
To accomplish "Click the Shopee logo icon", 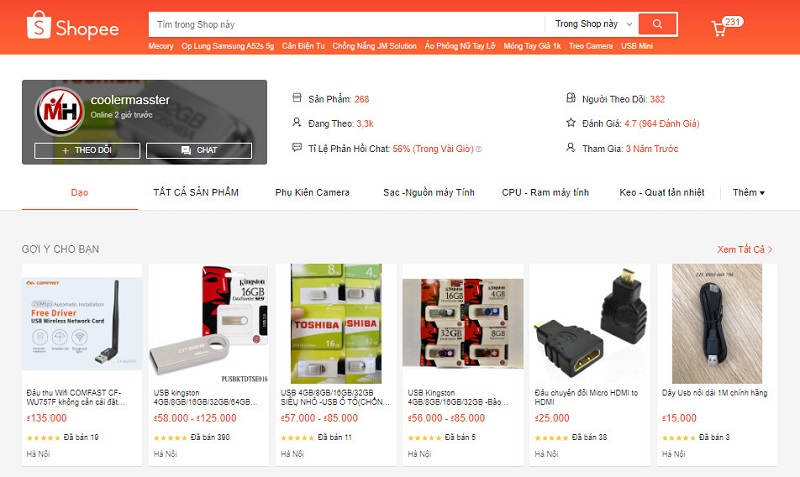I will point(39,25).
